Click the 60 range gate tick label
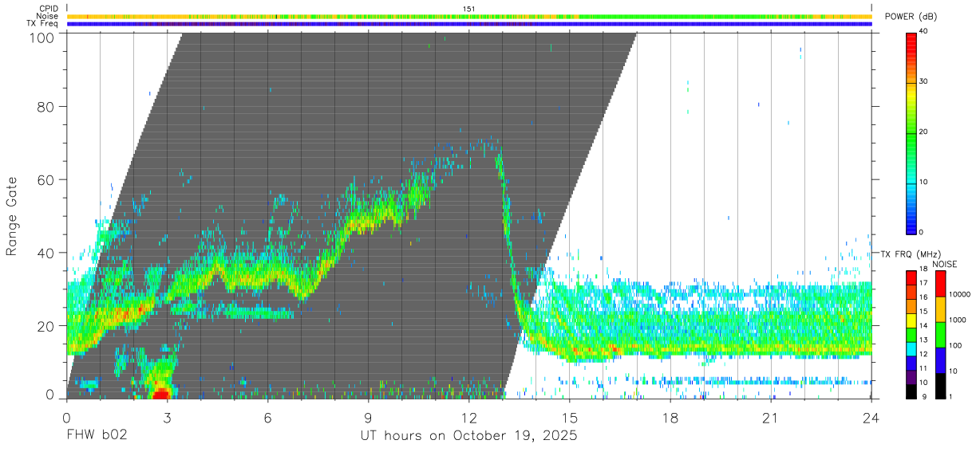Image resolution: width=980 pixels, height=452 pixels. [x=45, y=179]
